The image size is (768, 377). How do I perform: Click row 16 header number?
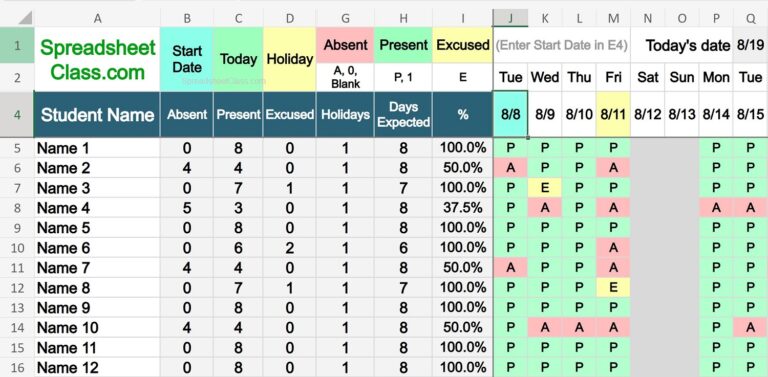point(17,368)
